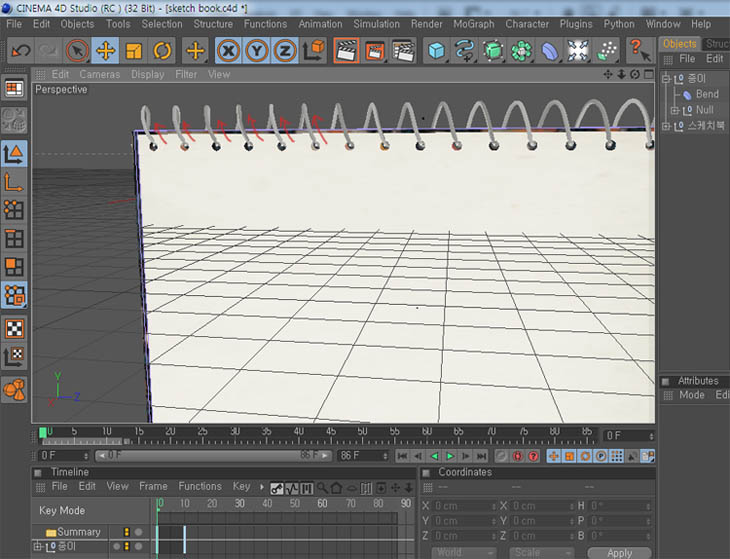
Task: Toggle Parameter keyframe recording
Action: click(x=601, y=456)
